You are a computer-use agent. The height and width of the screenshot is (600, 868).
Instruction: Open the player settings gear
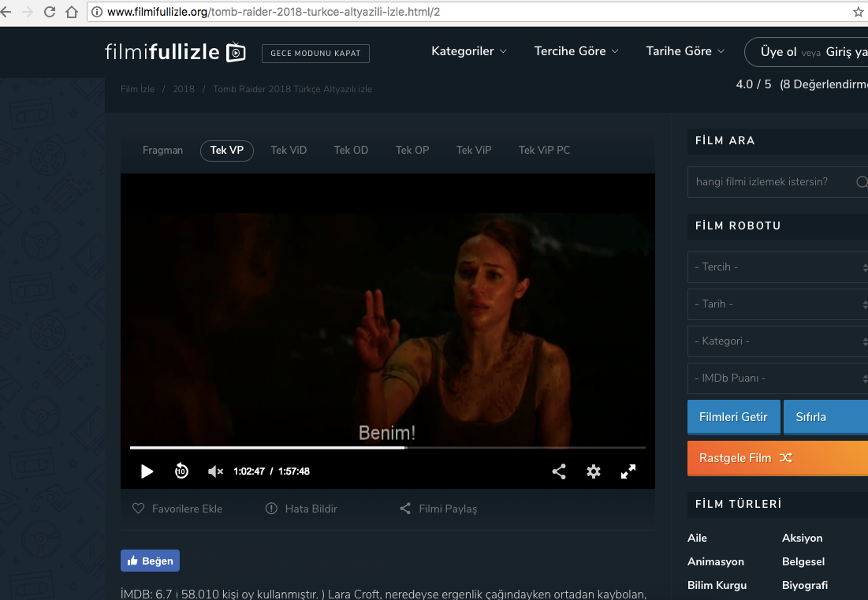[594, 471]
